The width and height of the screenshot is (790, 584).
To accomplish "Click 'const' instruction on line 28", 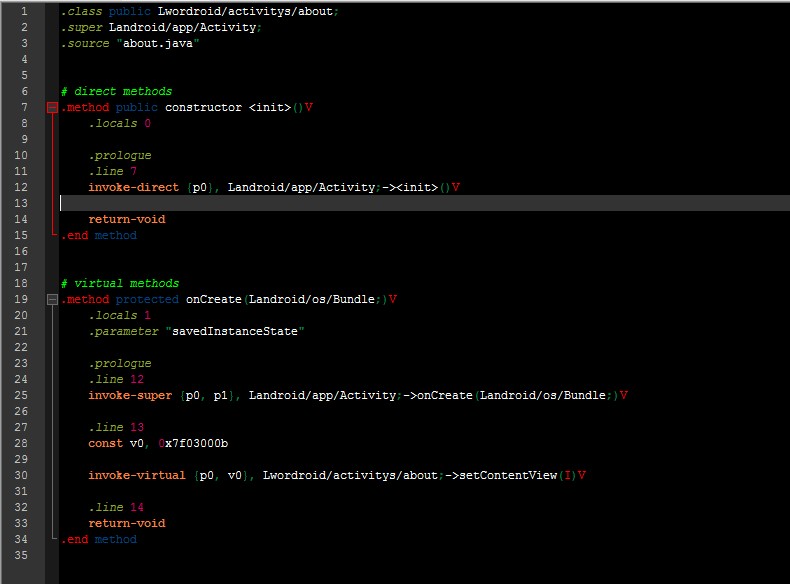I will click(105, 443).
